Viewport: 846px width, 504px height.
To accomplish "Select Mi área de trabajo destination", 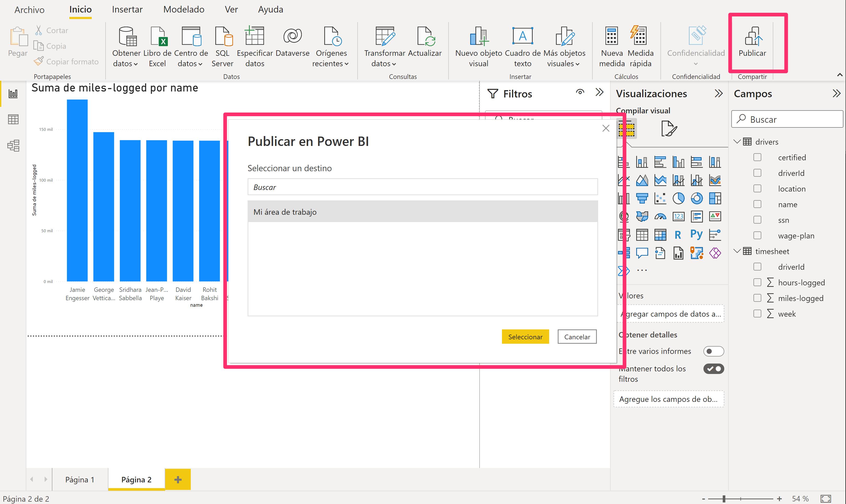I will tap(422, 212).
